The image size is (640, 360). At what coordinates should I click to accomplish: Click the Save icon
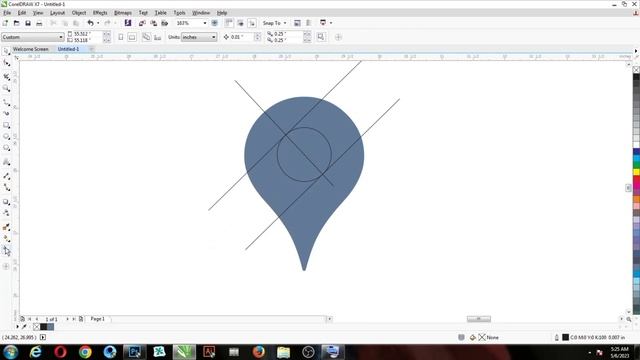click(28, 23)
